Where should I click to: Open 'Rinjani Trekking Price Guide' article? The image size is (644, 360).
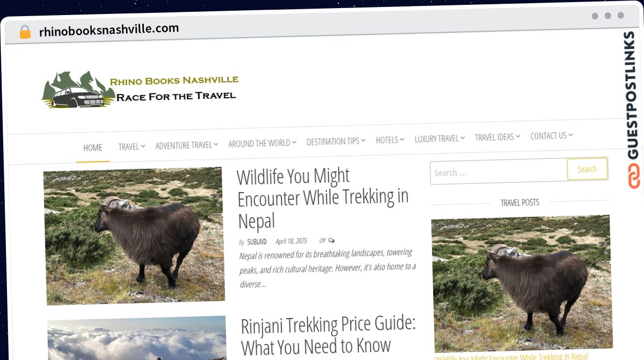(x=328, y=335)
